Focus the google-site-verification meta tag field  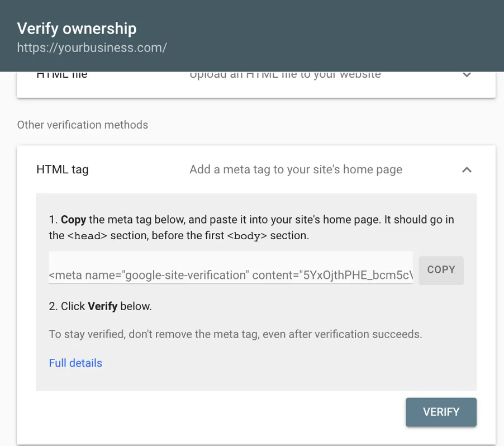(230, 275)
